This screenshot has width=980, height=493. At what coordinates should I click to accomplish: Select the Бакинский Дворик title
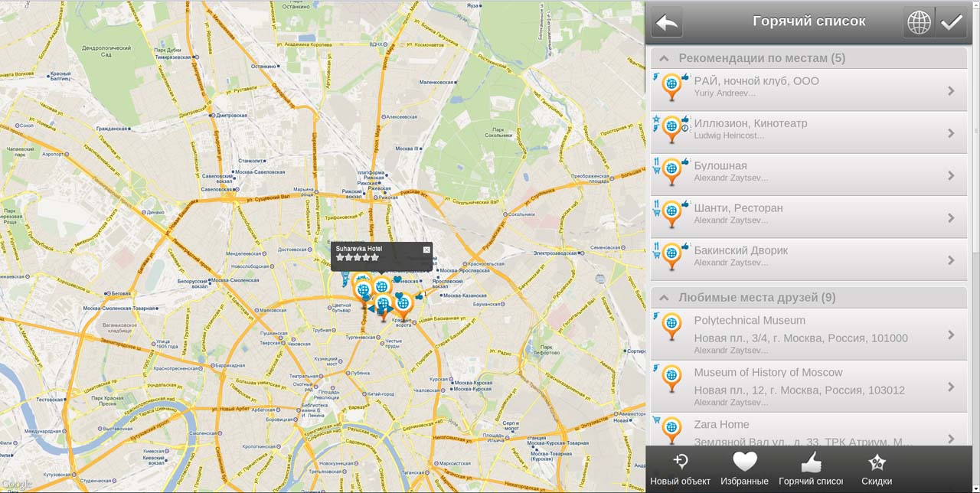point(740,250)
